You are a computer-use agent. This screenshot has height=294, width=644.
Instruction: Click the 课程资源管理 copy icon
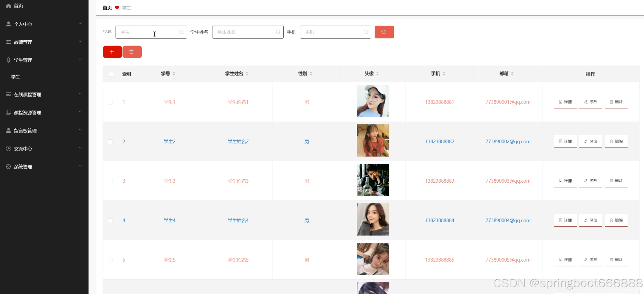9,112
